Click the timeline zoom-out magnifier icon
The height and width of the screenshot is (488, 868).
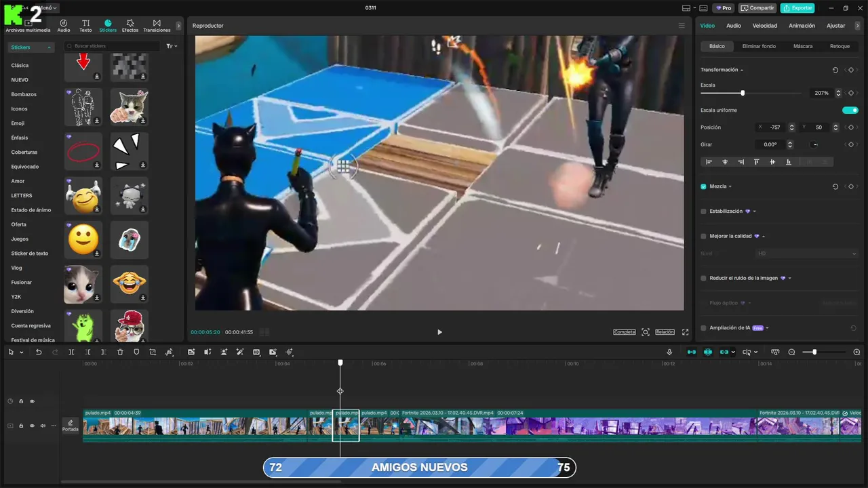(791, 352)
